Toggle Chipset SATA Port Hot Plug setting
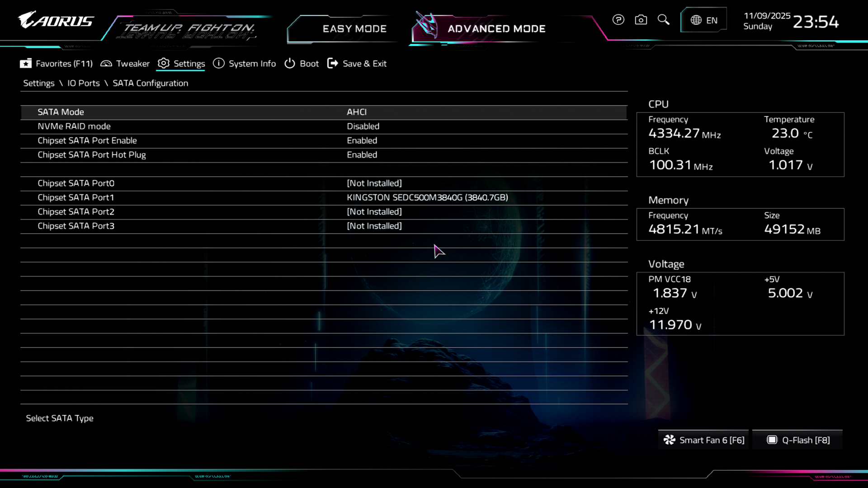This screenshot has width=868, height=488. pyautogui.click(x=362, y=155)
